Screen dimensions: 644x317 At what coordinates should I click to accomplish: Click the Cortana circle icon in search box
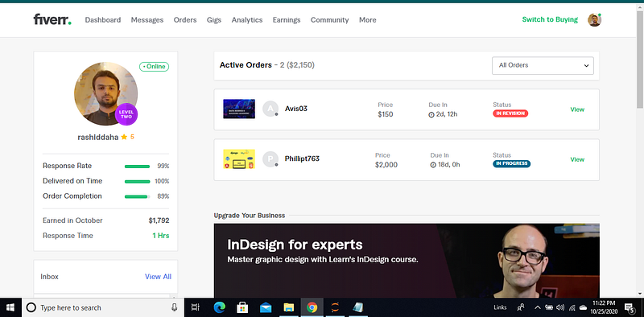click(31, 307)
